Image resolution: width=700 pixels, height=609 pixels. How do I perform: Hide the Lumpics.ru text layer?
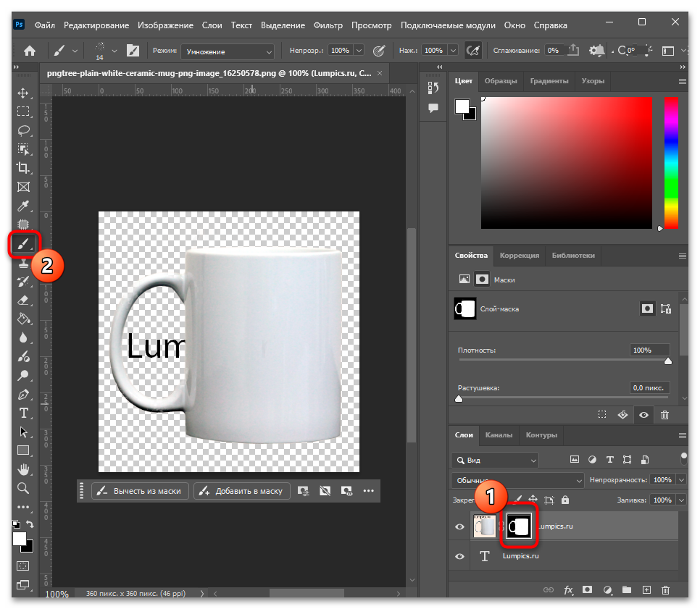click(459, 556)
